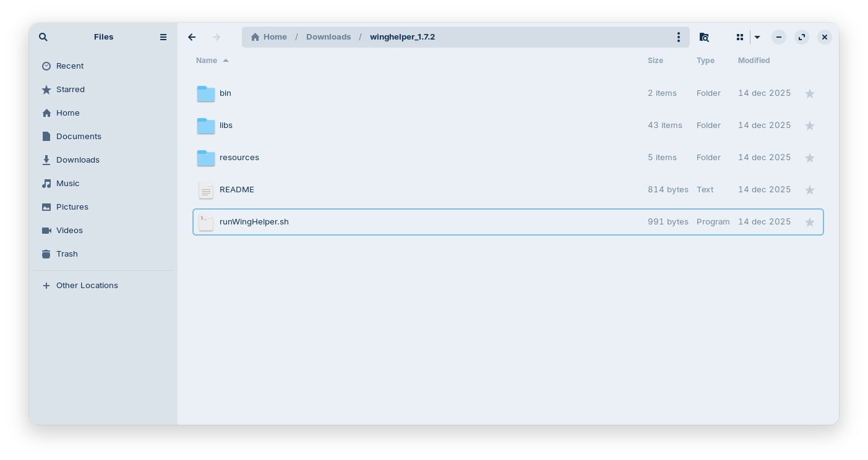Viewport: 868px width, 460px height.
Task: Open Downloads in the sidebar
Action: [77, 160]
